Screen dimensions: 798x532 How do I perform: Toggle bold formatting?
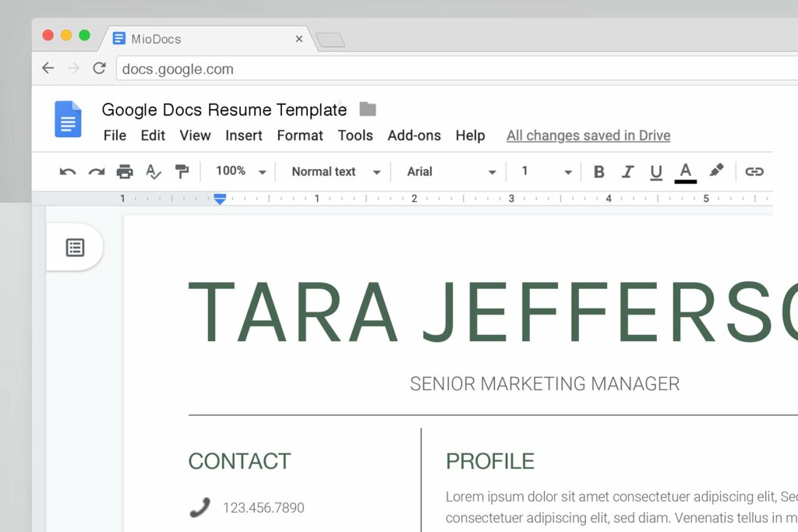tap(598, 171)
